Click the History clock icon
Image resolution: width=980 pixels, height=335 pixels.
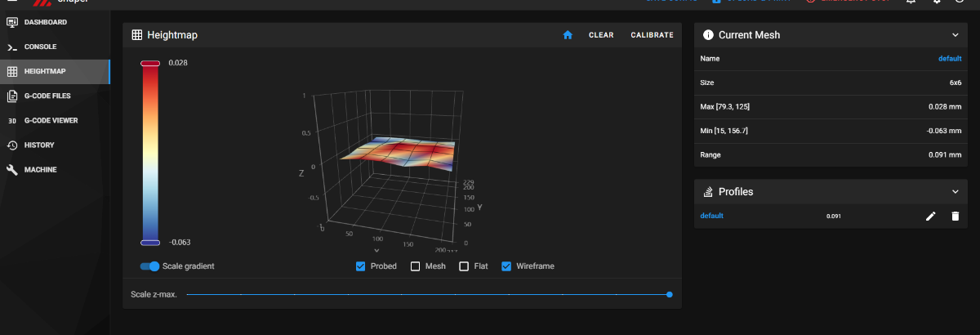(x=12, y=145)
